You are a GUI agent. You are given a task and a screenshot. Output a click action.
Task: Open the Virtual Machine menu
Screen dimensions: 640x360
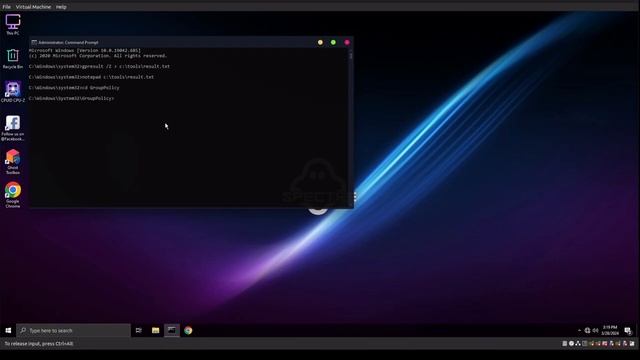[33, 7]
